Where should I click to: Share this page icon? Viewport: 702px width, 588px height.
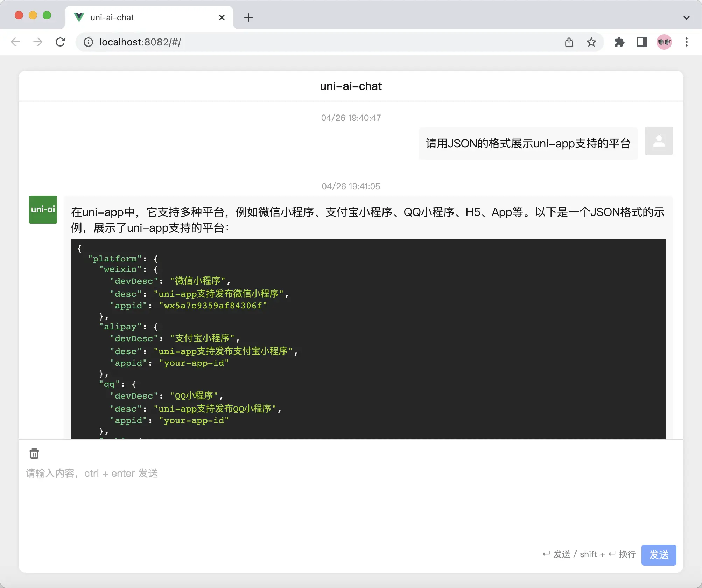569,42
